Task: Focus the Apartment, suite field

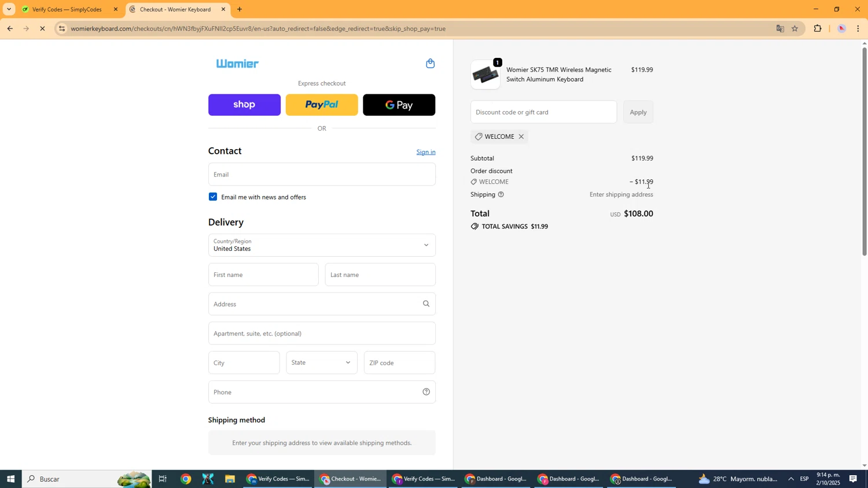Action: click(322, 333)
